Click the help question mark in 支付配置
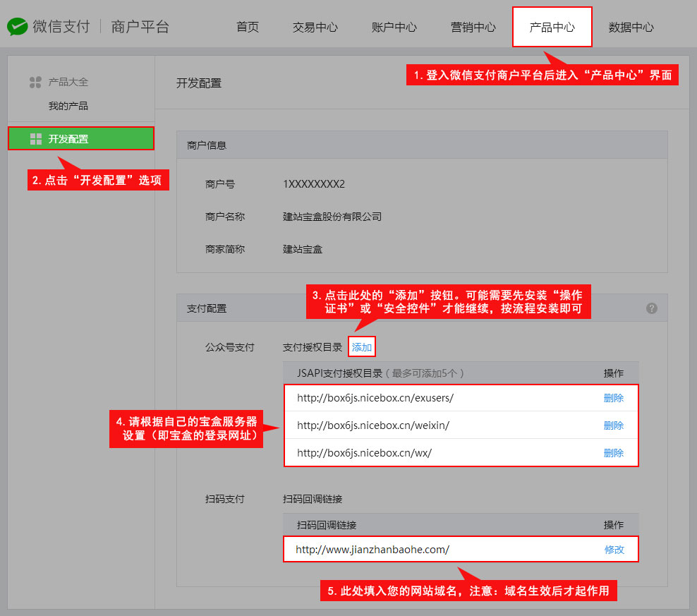Screen dimensions: 697x616 click(x=652, y=308)
